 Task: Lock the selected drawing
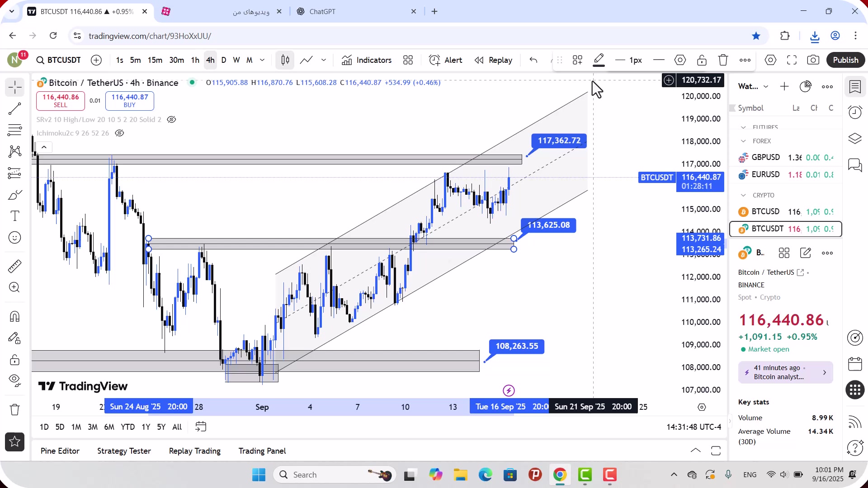702,60
